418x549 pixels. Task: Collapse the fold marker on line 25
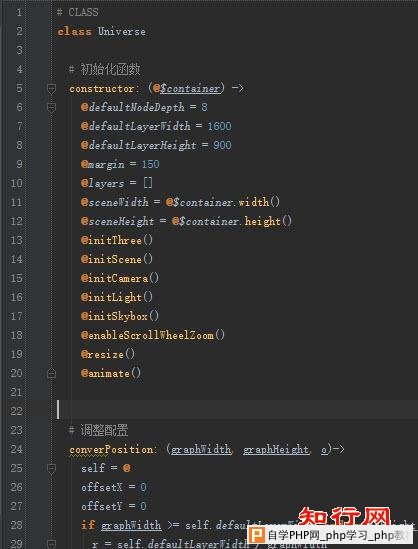[x=51, y=468]
